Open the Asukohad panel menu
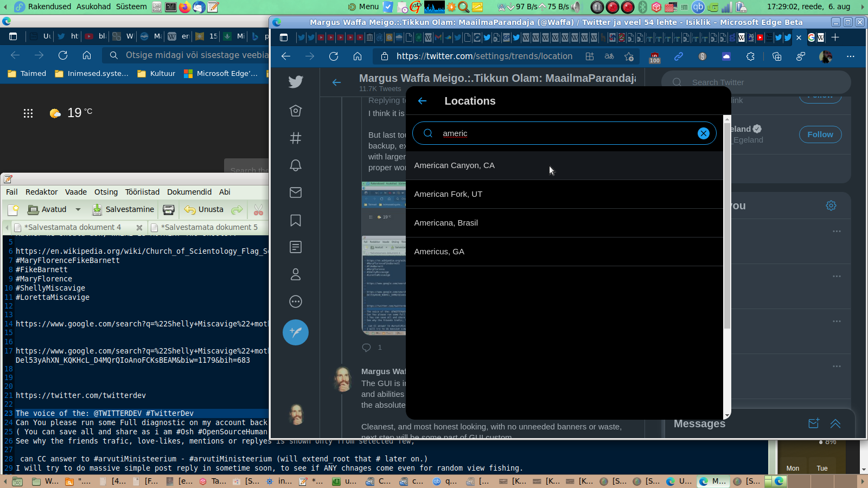Screen dimensions: 868x488 click(x=94, y=7)
